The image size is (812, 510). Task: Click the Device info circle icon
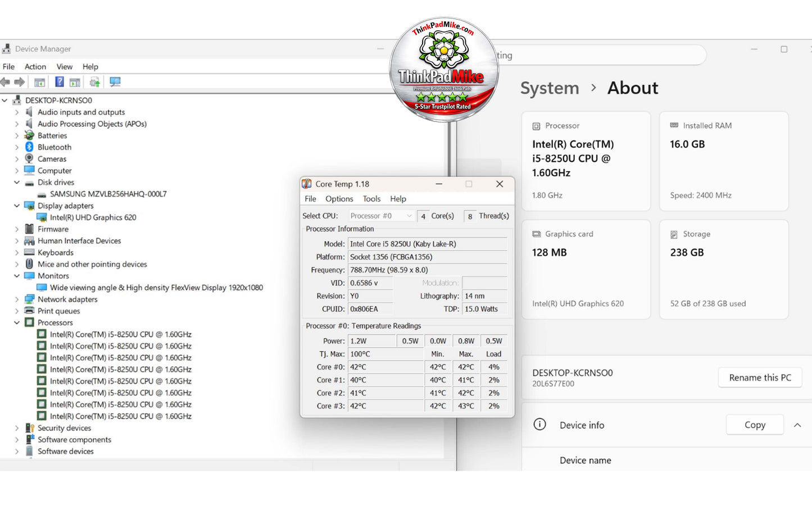click(x=539, y=425)
